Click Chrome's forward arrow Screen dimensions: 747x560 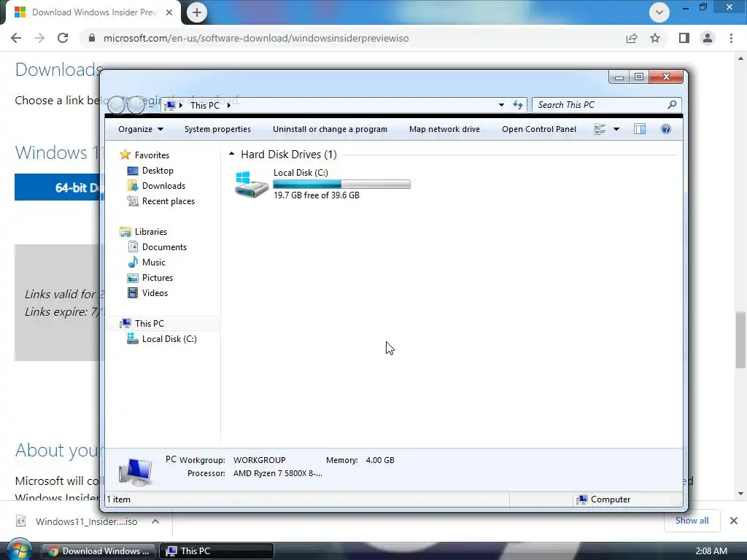coord(39,38)
